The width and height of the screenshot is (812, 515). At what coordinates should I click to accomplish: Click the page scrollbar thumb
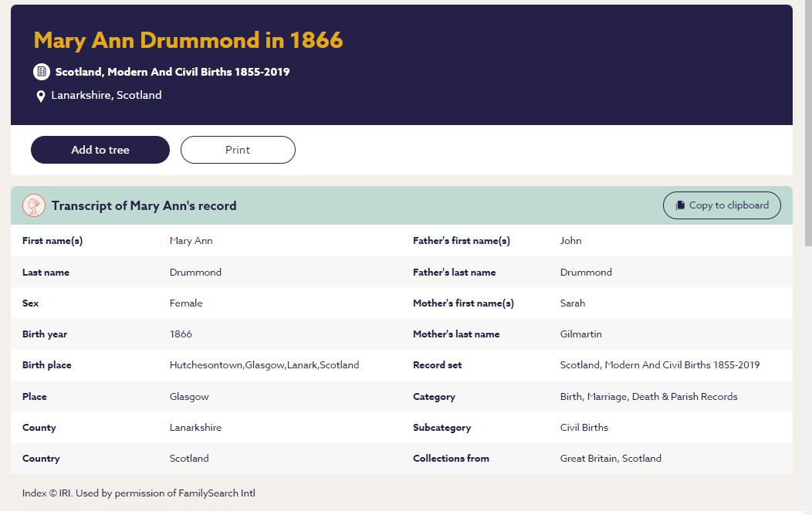807,124
